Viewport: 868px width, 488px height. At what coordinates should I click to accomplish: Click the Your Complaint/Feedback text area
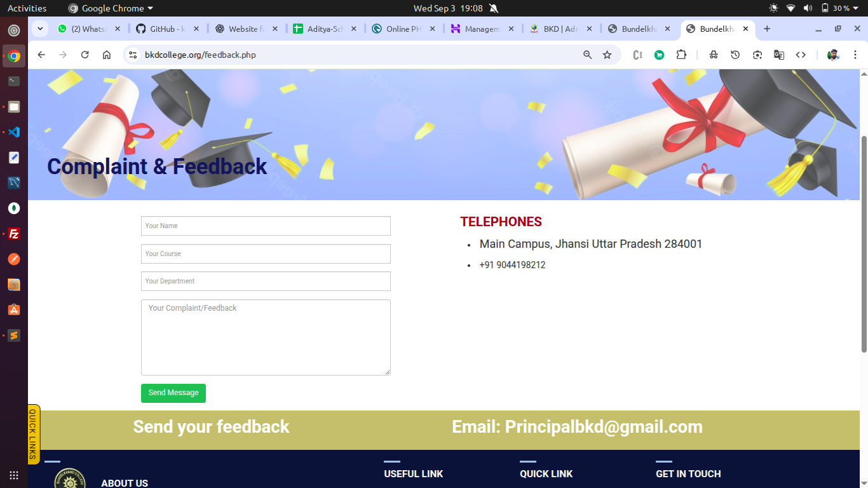(x=266, y=337)
